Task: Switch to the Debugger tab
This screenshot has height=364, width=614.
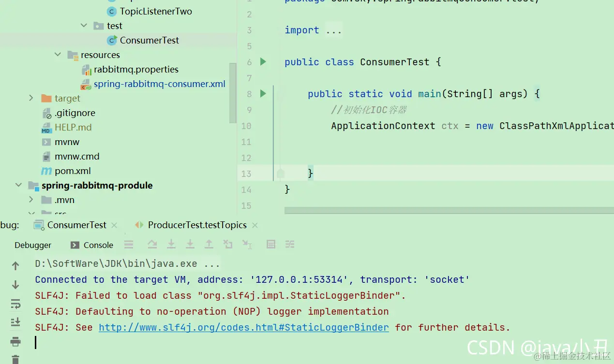Action: [33, 245]
